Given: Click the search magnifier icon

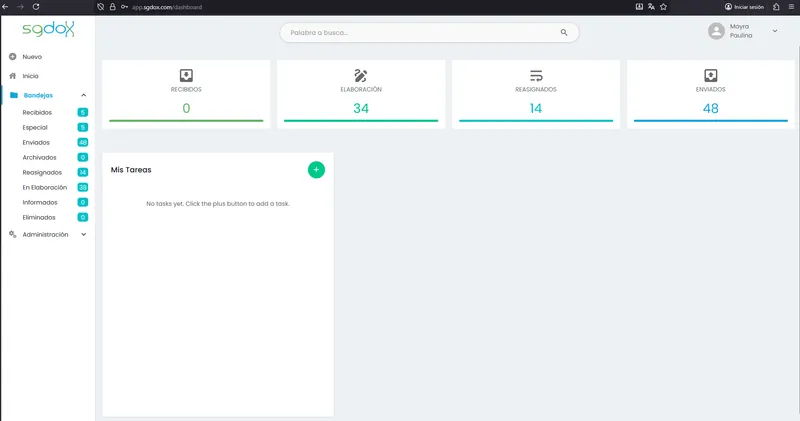Looking at the screenshot, I should tap(564, 33).
